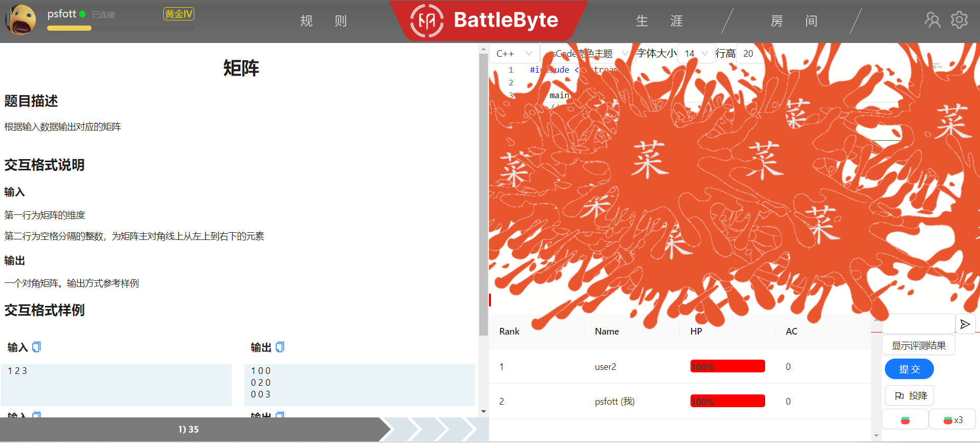This screenshot has width=980, height=443.
Task: Click the code editor minimap
Action: (937, 65)
